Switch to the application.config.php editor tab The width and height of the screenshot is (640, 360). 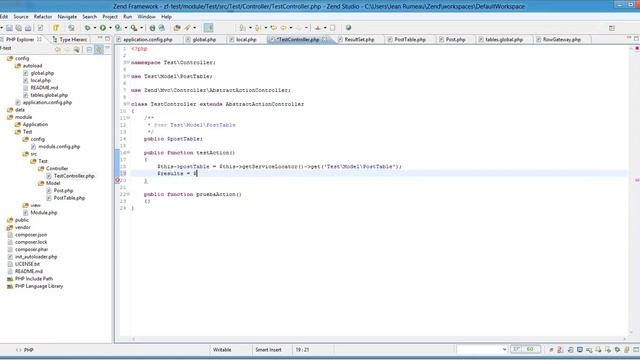click(x=144, y=40)
